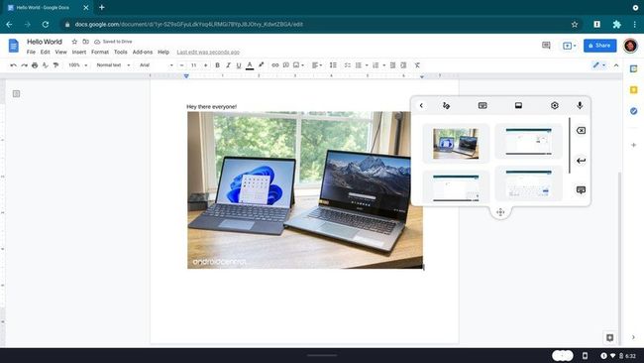The image size is (644, 363).
Task: Show the document outline
Action: click(16, 94)
